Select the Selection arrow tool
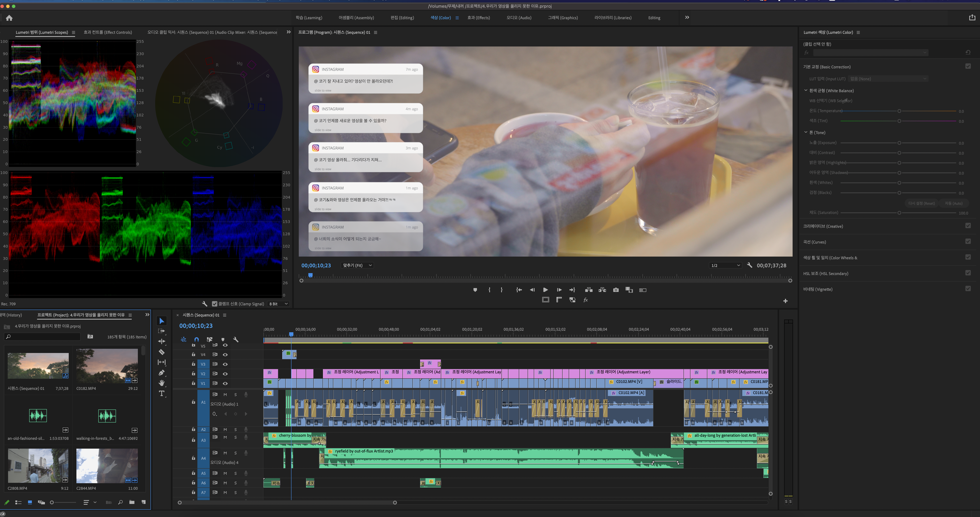Viewport: 980px width, 517px height. [162, 321]
